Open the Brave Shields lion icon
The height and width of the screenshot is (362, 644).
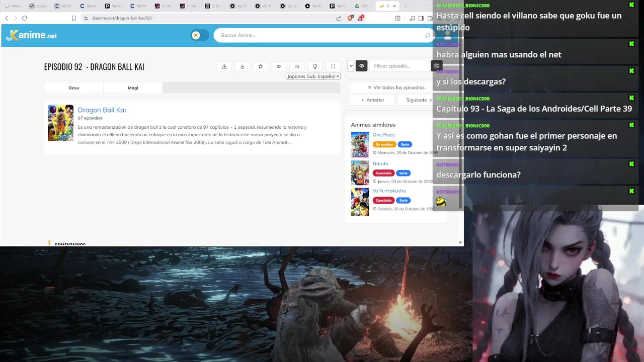click(351, 18)
